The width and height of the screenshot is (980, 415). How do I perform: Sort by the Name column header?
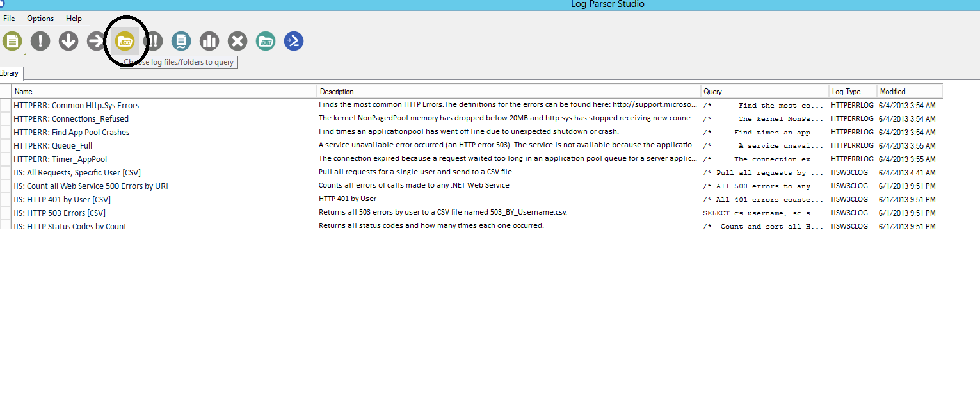pyautogui.click(x=165, y=92)
